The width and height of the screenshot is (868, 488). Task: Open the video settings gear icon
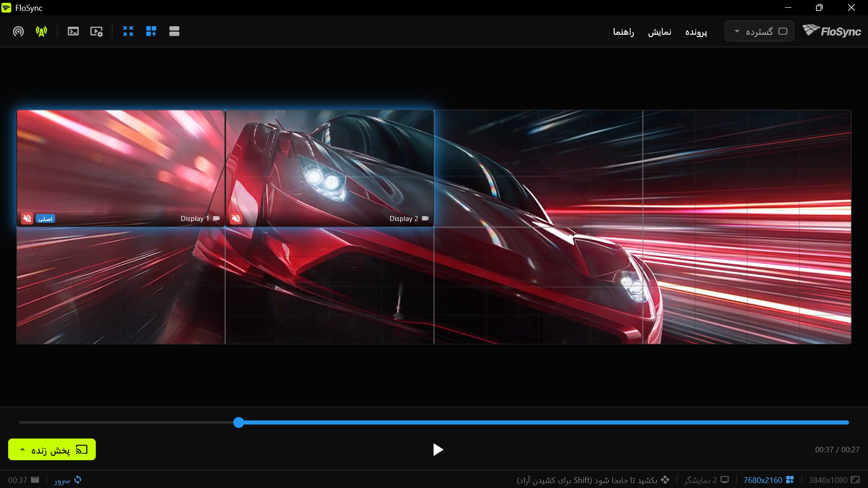pyautogui.click(x=96, y=31)
